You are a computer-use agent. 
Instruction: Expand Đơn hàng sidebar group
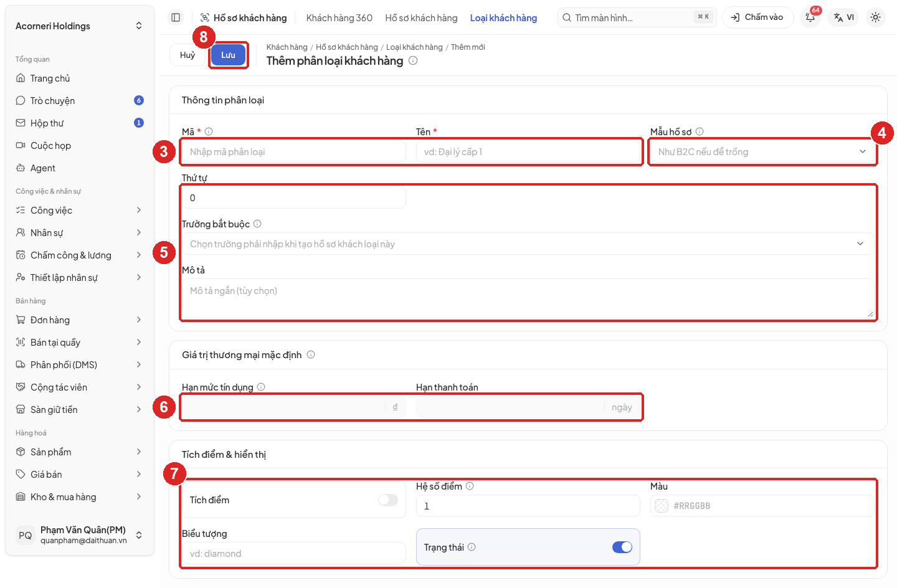click(x=80, y=320)
